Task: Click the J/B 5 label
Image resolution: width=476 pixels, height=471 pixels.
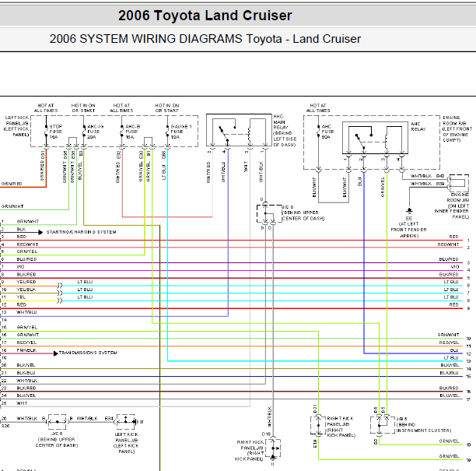Action: (x=401, y=419)
